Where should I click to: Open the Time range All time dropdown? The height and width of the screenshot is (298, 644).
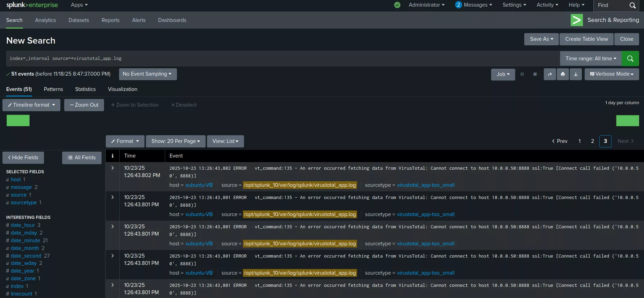pyautogui.click(x=591, y=59)
